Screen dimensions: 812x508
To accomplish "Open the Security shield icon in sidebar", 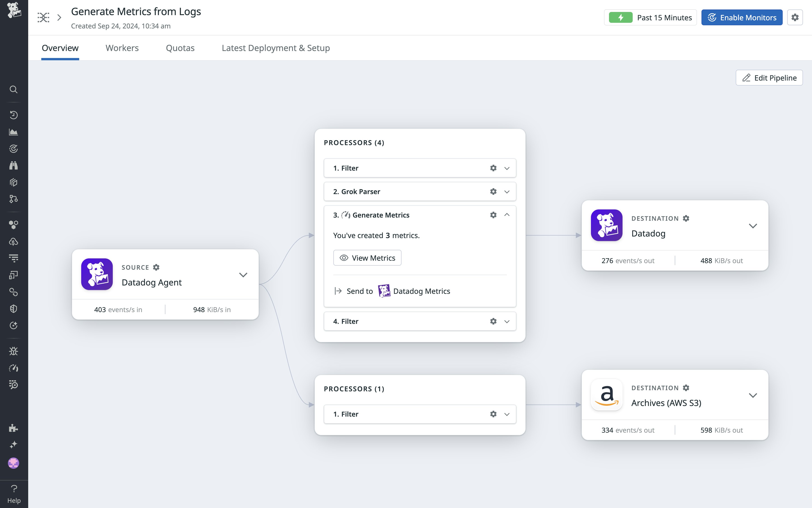I will coord(14,309).
